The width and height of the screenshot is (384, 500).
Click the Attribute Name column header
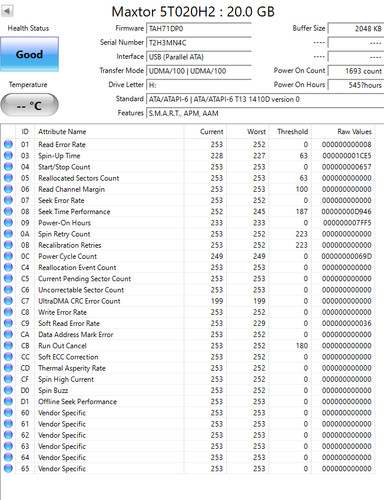click(109, 132)
